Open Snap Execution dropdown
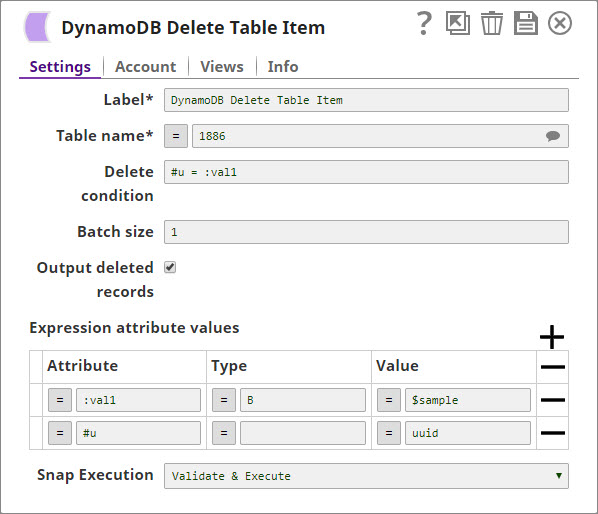The height and width of the screenshot is (514, 598). (x=366, y=476)
